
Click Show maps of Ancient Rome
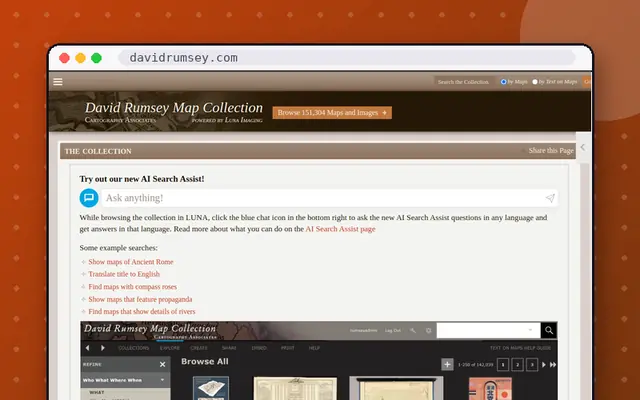tap(131, 262)
